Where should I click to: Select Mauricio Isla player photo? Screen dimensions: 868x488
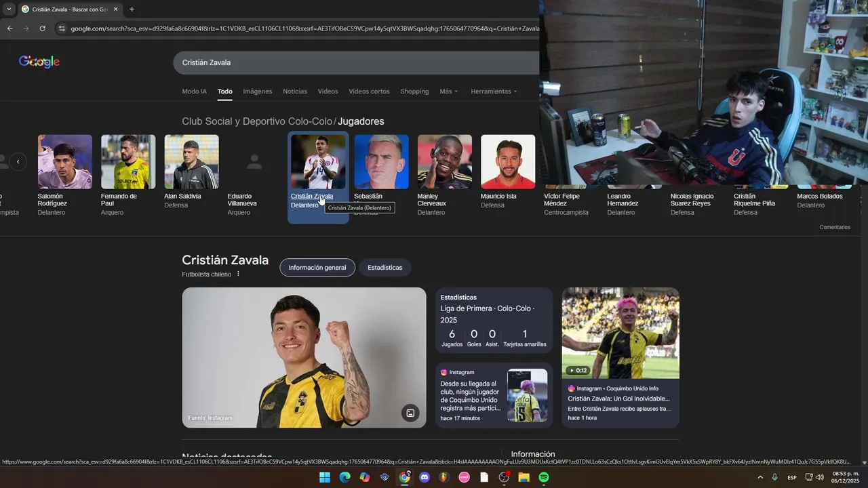pyautogui.click(x=508, y=161)
